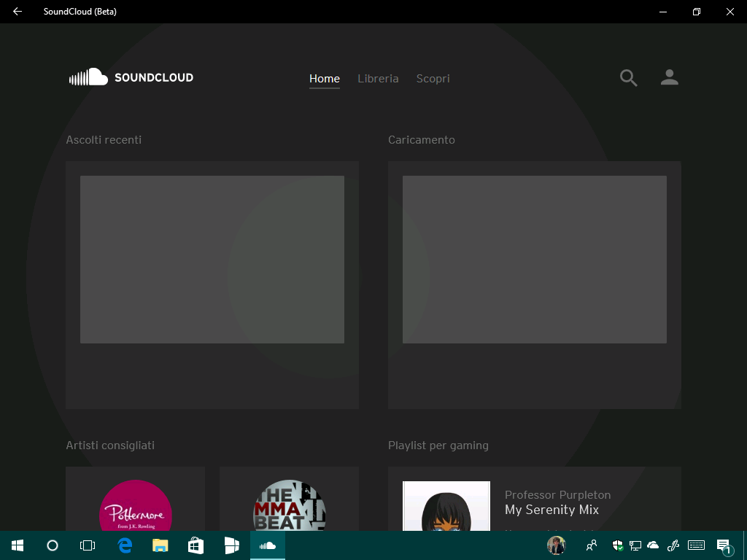Image resolution: width=747 pixels, height=560 pixels.
Task: Click the Playlist per gaming heading
Action: point(438,446)
